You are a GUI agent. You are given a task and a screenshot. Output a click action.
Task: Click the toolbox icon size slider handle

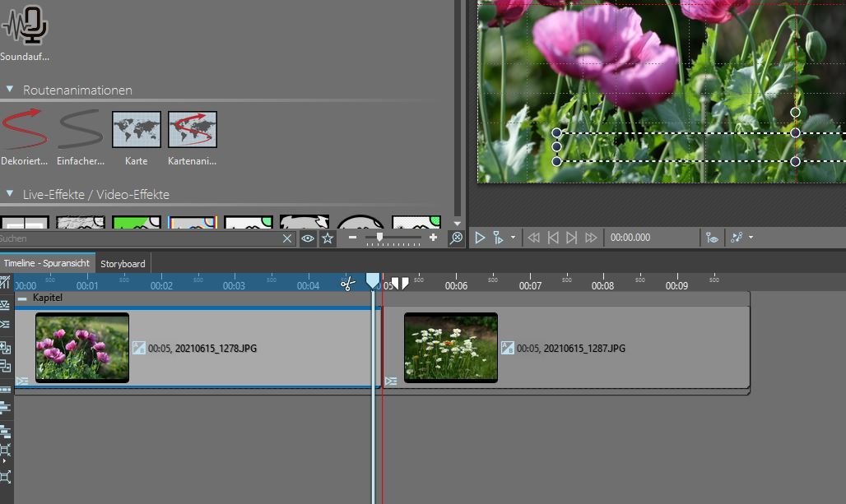379,237
